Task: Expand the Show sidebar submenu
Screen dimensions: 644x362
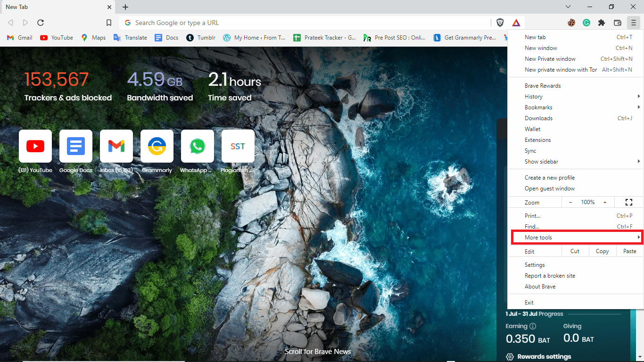Action: tap(576, 162)
